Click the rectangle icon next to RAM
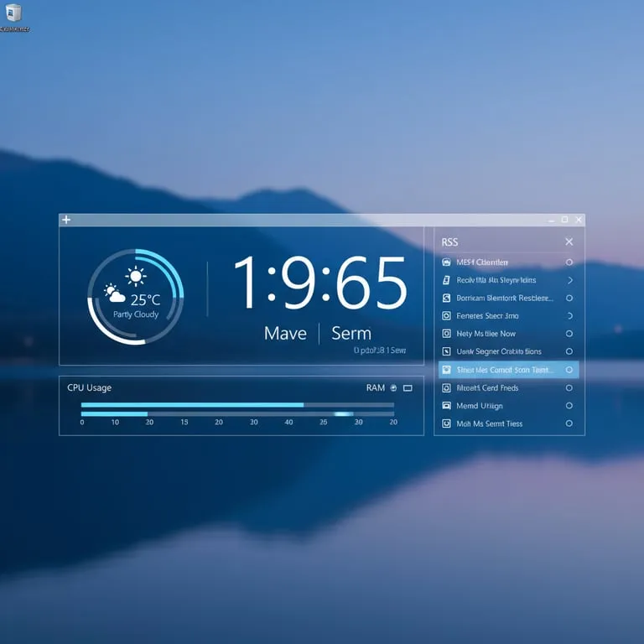The image size is (644, 644). coord(408,388)
